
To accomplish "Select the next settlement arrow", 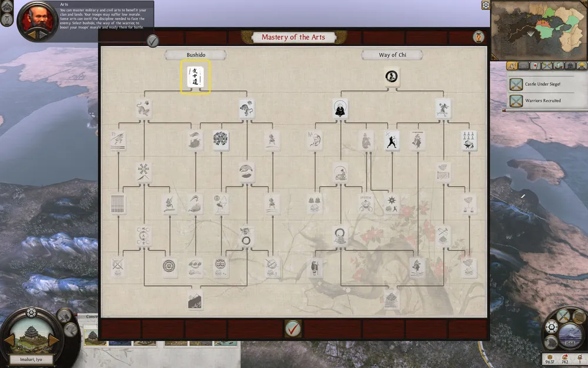I will coord(54,340).
